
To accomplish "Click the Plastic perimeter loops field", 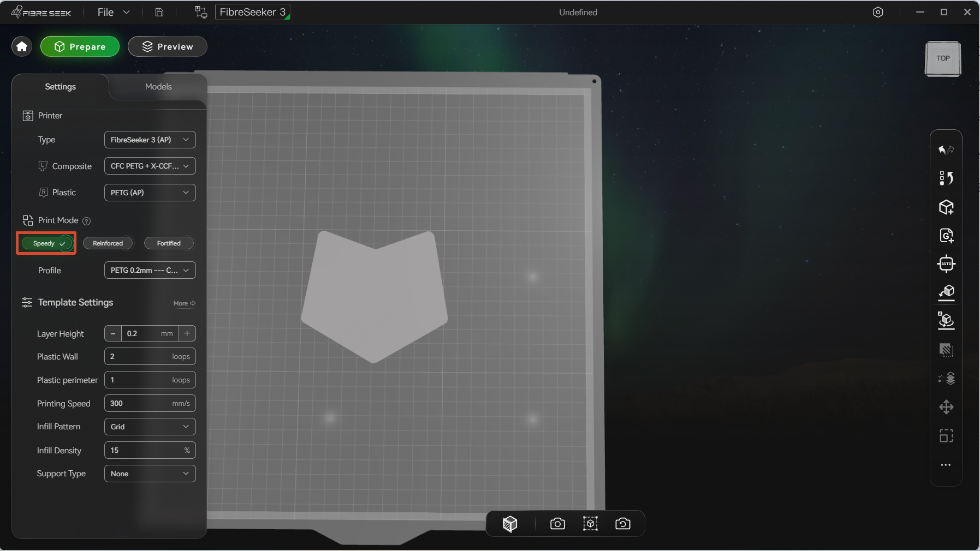I will pyautogui.click(x=150, y=380).
